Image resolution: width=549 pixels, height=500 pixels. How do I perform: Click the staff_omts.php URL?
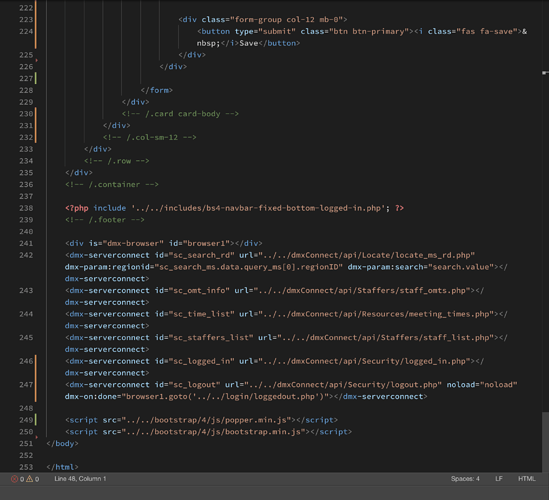(362, 291)
